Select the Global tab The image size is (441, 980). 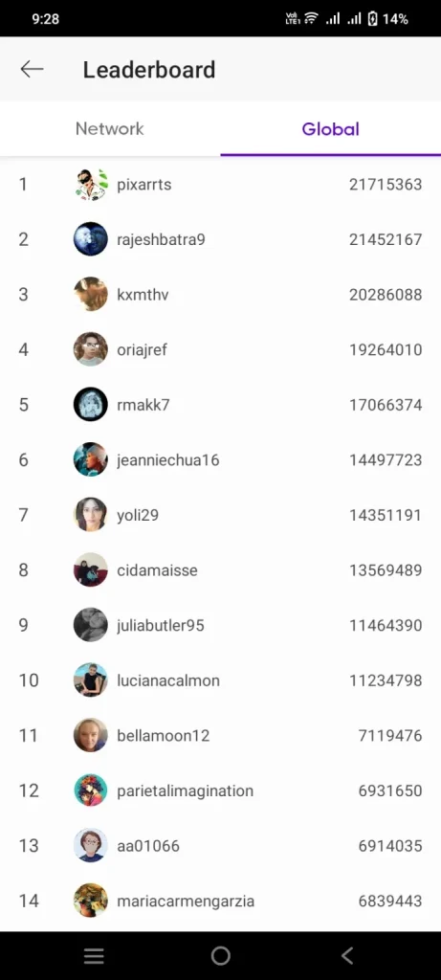pos(330,129)
